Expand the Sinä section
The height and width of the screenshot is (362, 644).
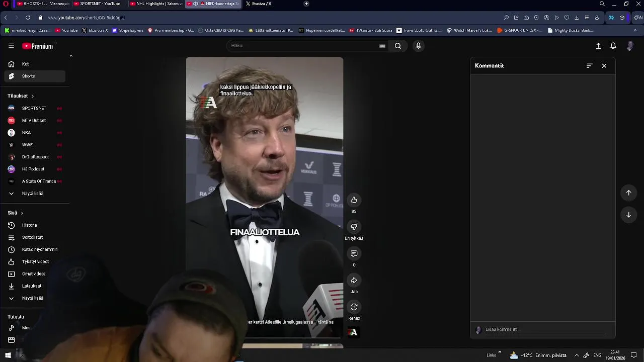pos(16,213)
